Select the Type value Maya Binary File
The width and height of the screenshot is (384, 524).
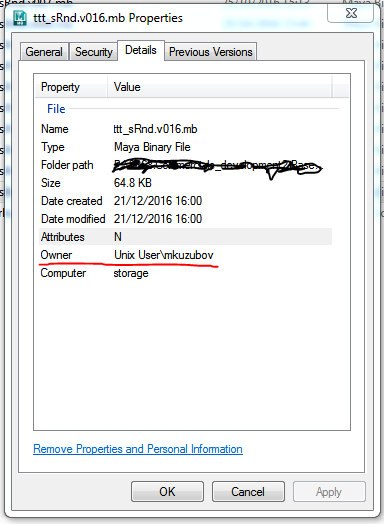152,147
